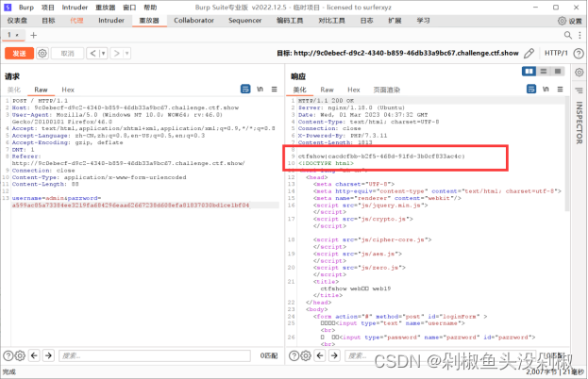
Task: Expand the INSPECTOR side panel
Action: (x=580, y=123)
